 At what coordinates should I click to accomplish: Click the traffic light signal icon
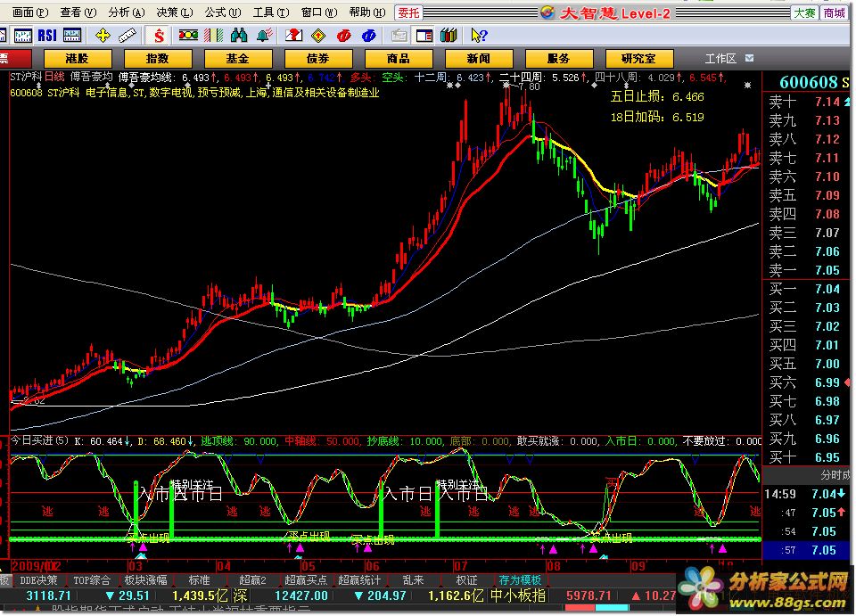[188, 36]
